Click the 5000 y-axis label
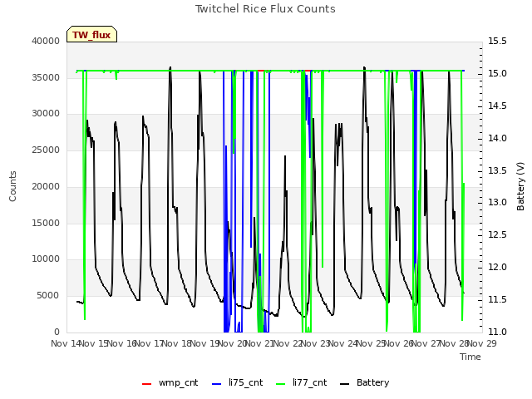This screenshot has width=532, height=399. [x=48, y=296]
